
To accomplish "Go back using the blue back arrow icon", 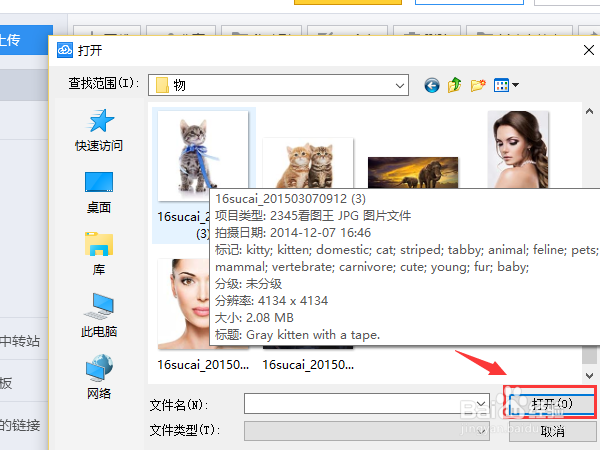I will click(432, 85).
